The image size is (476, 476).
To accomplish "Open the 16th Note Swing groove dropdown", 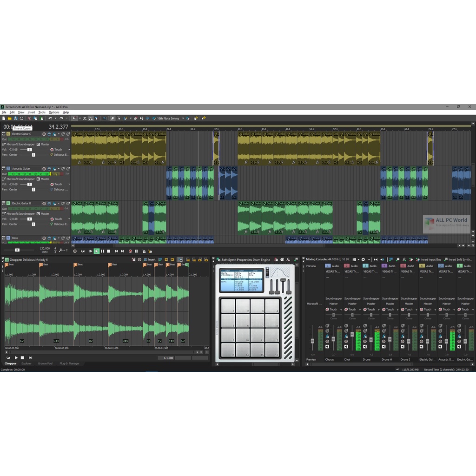I will coord(183,119).
